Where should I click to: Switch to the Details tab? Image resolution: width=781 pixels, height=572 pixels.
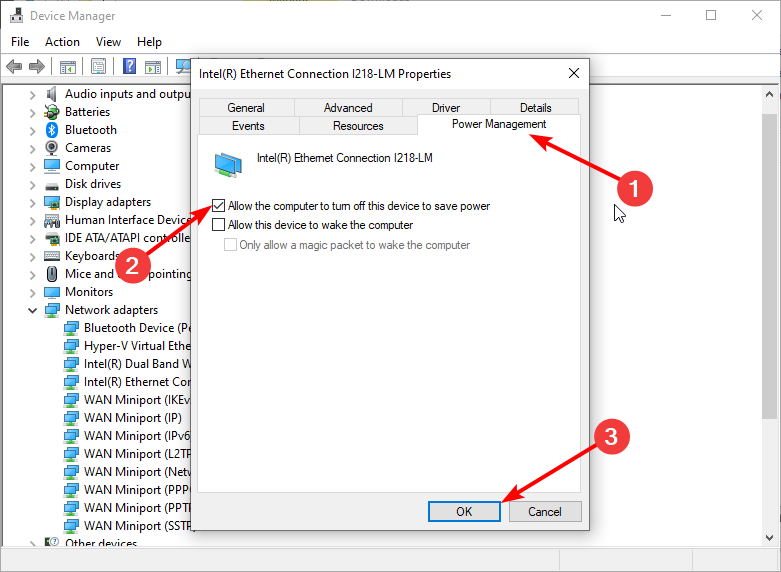[x=535, y=108]
